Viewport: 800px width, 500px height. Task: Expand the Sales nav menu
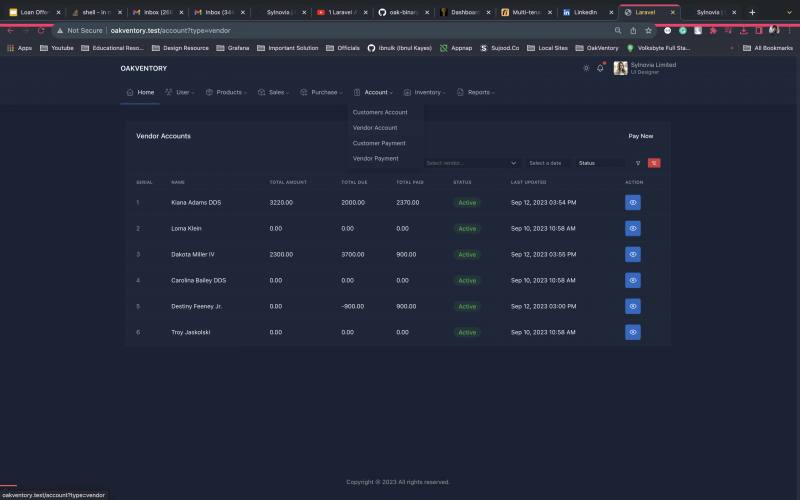click(x=273, y=92)
